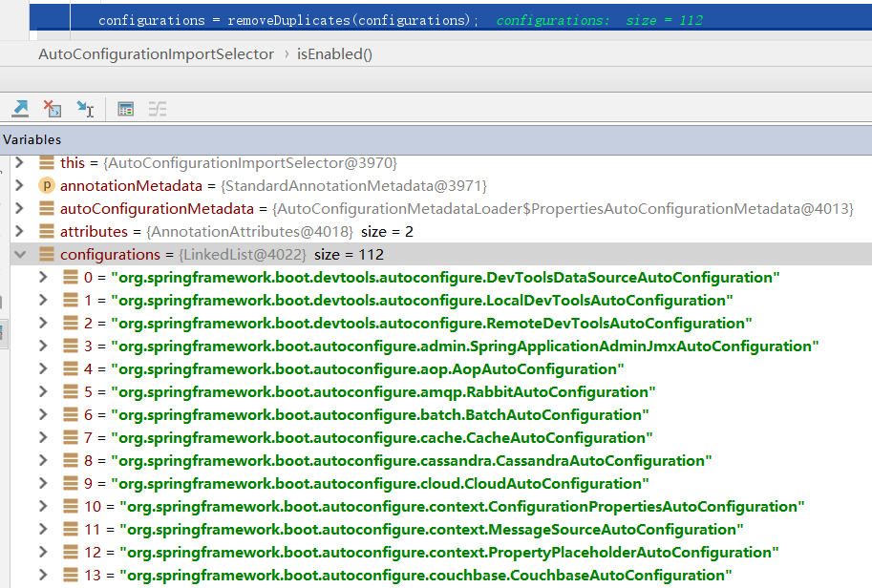The image size is (872, 588).
Task: Click the orange parameter icon beside annotationMetadata
Action: coord(47,185)
